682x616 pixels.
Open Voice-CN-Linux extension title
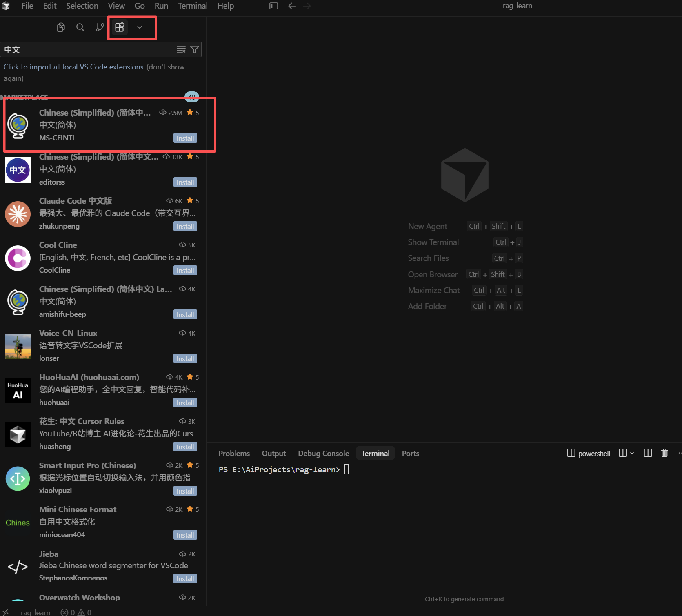[x=68, y=333]
